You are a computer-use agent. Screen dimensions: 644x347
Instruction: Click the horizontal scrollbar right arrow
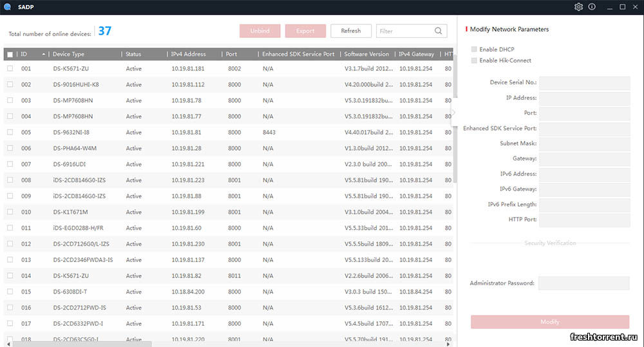(448, 344)
